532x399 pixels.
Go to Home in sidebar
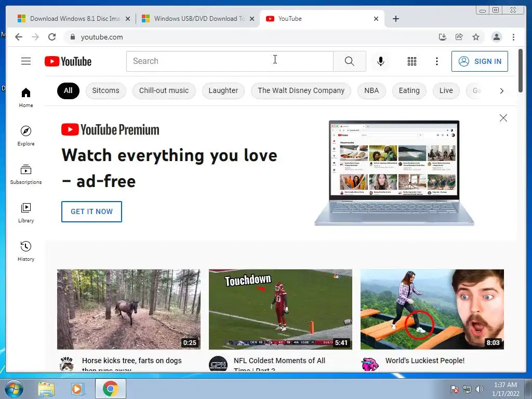[26, 98]
